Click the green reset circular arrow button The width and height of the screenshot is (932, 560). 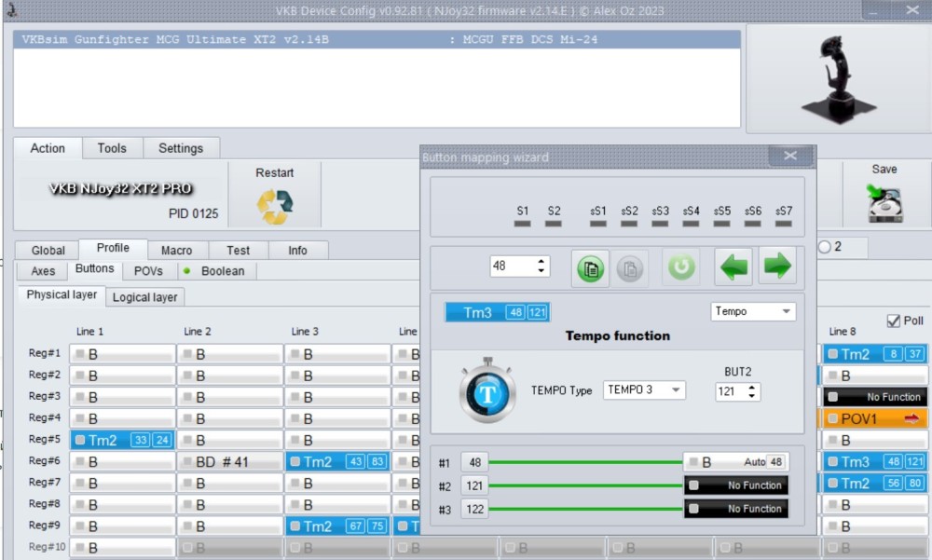[681, 266]
